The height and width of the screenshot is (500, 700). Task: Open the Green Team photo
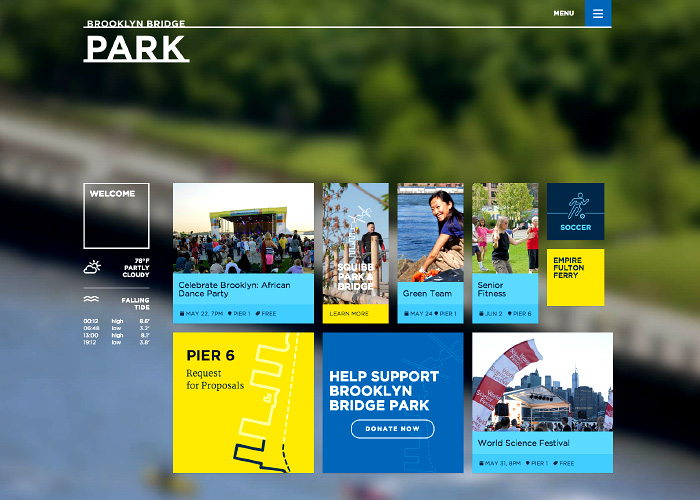[430, 232]
